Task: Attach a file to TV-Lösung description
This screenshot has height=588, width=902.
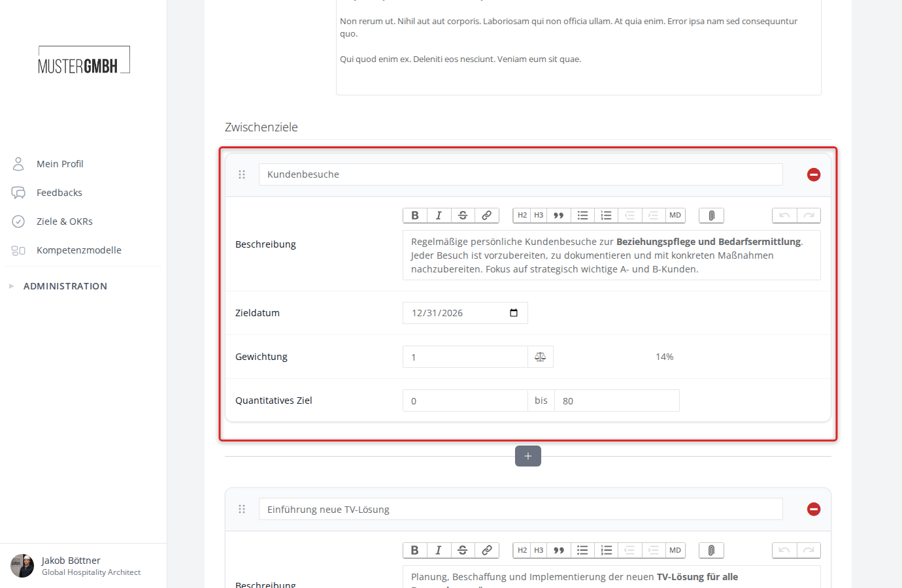Action: click(x=711, y=550)
